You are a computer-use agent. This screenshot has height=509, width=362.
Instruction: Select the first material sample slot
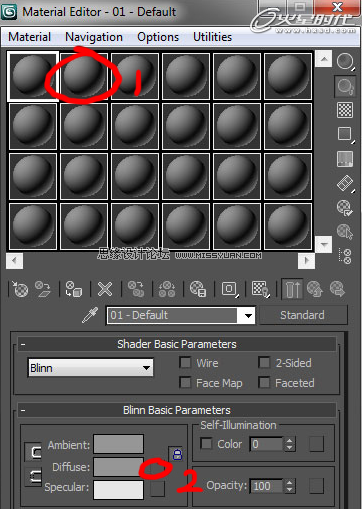pyautogui.click(x=33, y=76)
